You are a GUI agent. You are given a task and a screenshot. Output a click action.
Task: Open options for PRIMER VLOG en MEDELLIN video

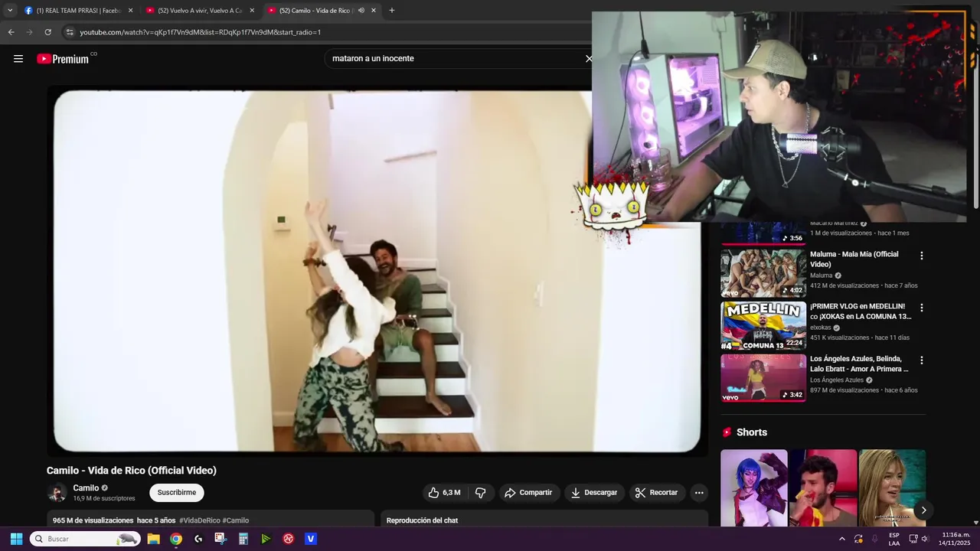(x=922, y=308)
